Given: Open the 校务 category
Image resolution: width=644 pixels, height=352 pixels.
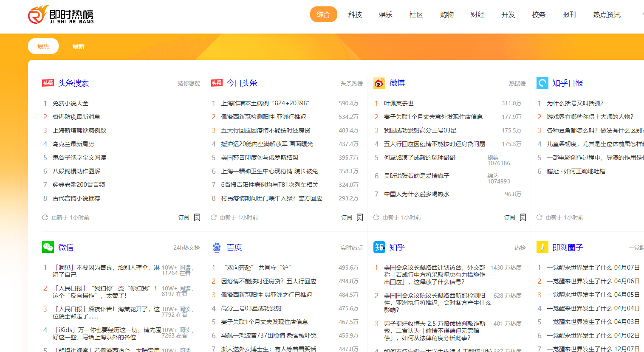Looking at the screenshot, I should pyautogui.click(x=539, y=14).
